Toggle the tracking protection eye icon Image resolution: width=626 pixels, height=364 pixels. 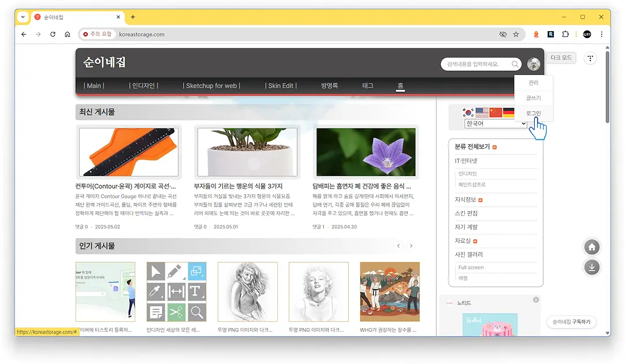503,34
